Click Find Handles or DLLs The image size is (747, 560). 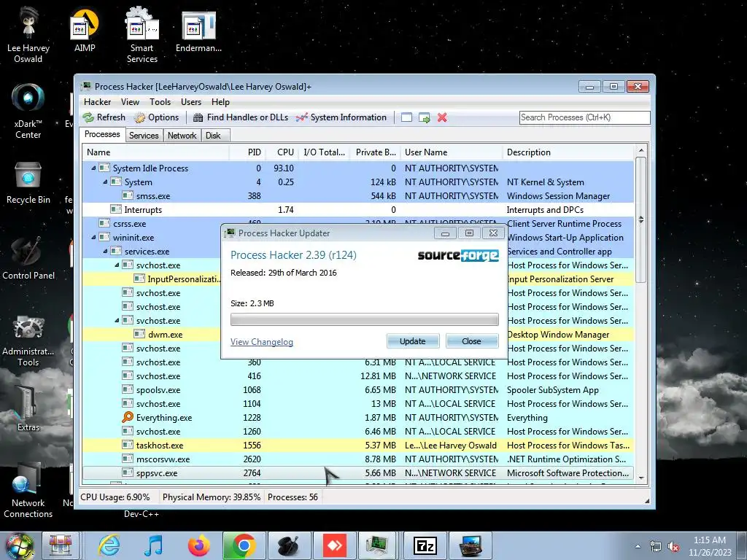241,117
